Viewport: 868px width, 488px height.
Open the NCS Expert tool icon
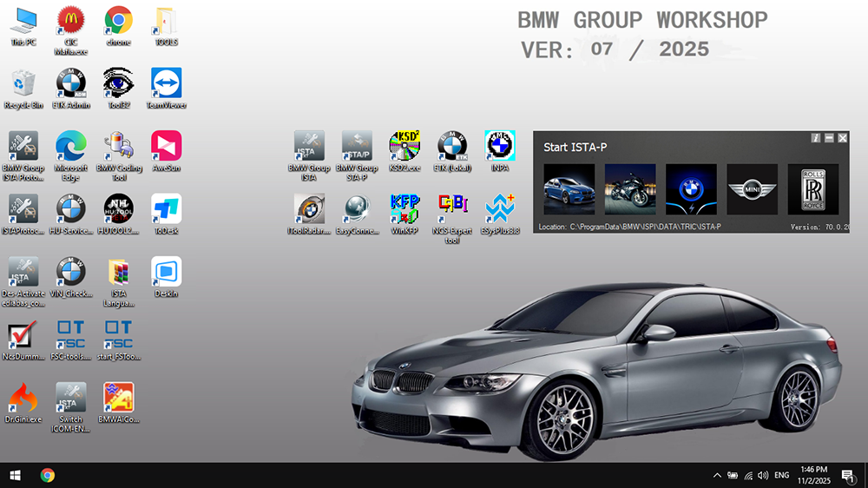(x=452, y=209)
